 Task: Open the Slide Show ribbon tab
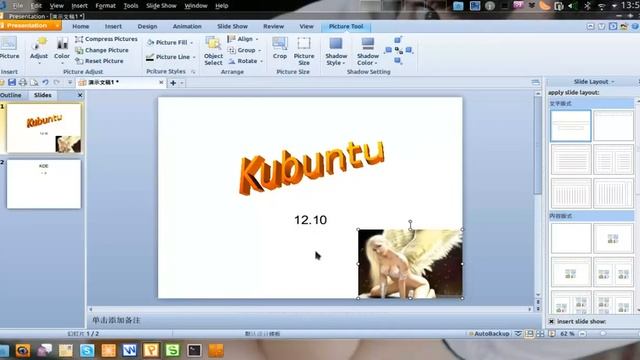coord(232,26)
